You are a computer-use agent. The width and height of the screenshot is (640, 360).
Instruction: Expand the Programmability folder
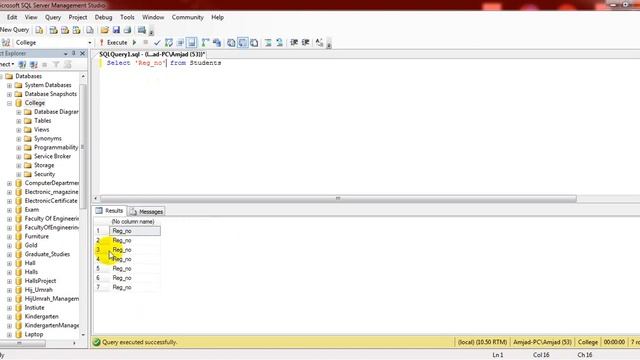(x=19, y=148)
